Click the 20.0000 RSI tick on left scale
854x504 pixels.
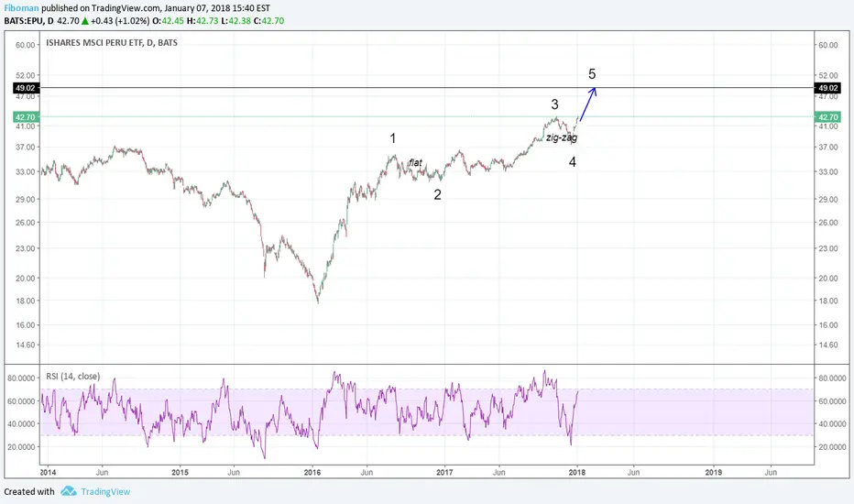(21, 447)
